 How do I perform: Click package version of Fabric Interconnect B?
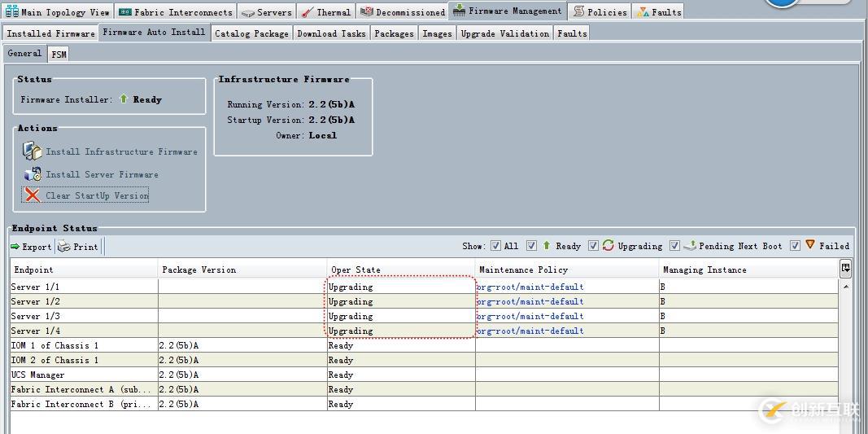(179, 404)
